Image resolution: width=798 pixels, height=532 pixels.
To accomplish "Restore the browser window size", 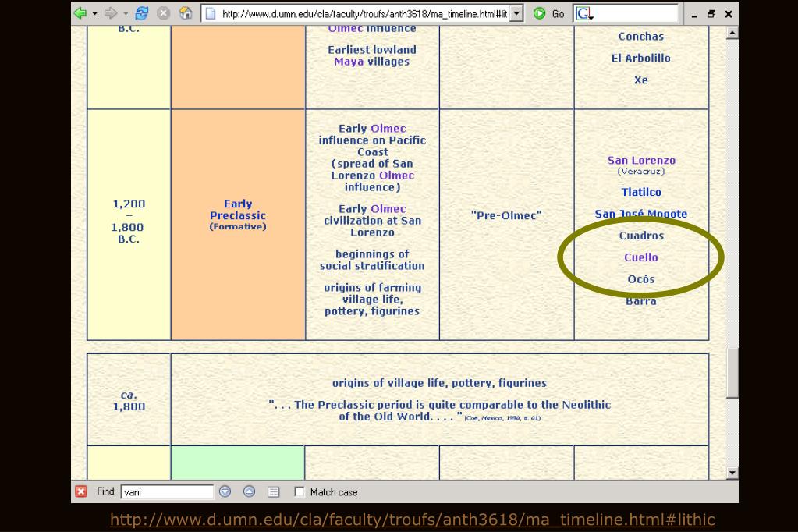I will point(711,14).
